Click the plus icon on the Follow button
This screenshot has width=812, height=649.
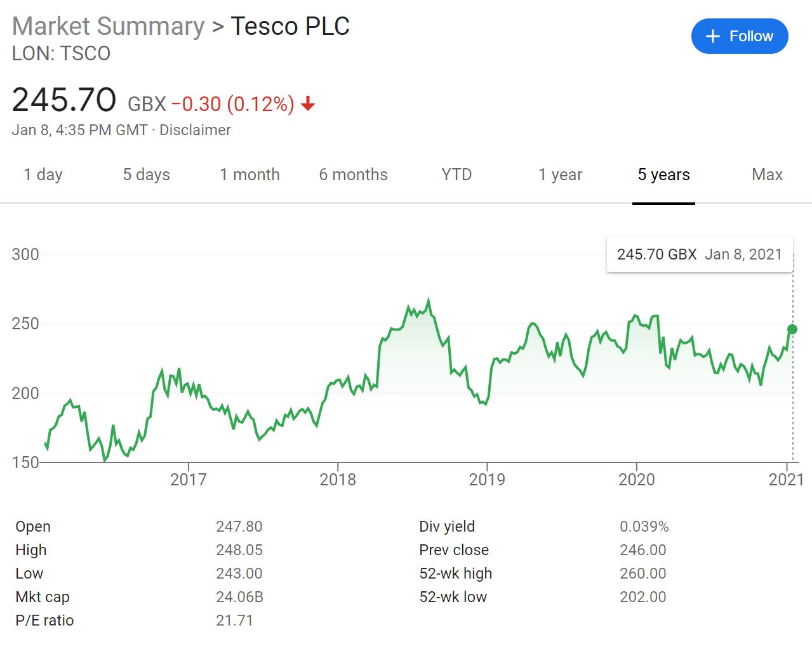coord(712,36)
